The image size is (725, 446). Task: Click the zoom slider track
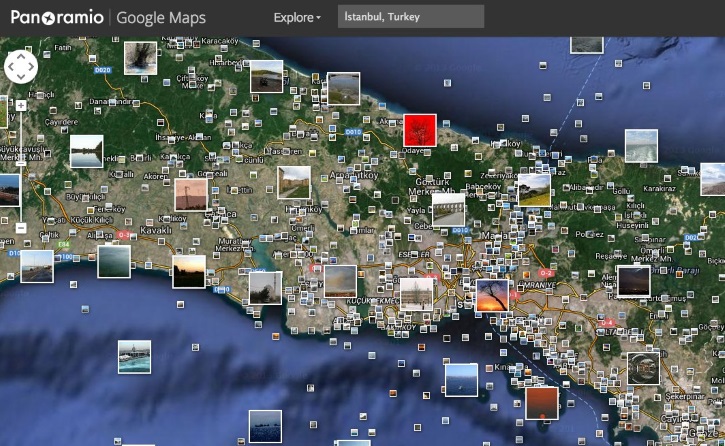tap(21, 165)
